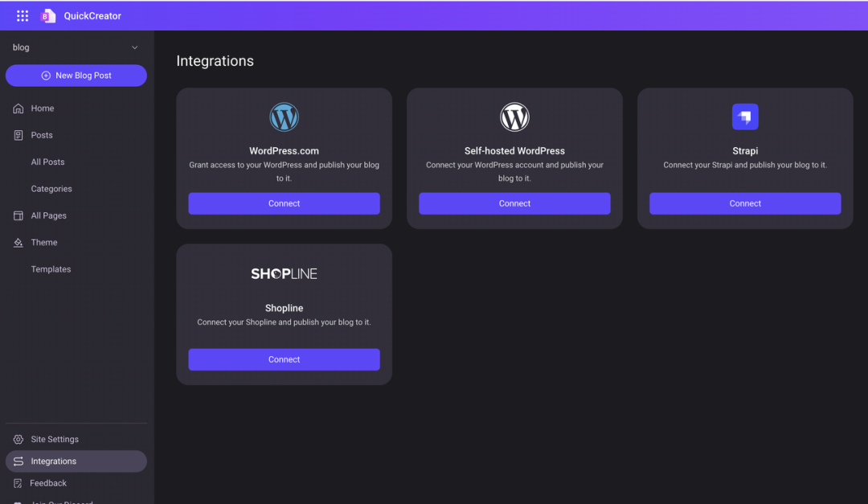Click 'Connect your WordPress account' description
868x504 pixels.
[x=515, y=172]
